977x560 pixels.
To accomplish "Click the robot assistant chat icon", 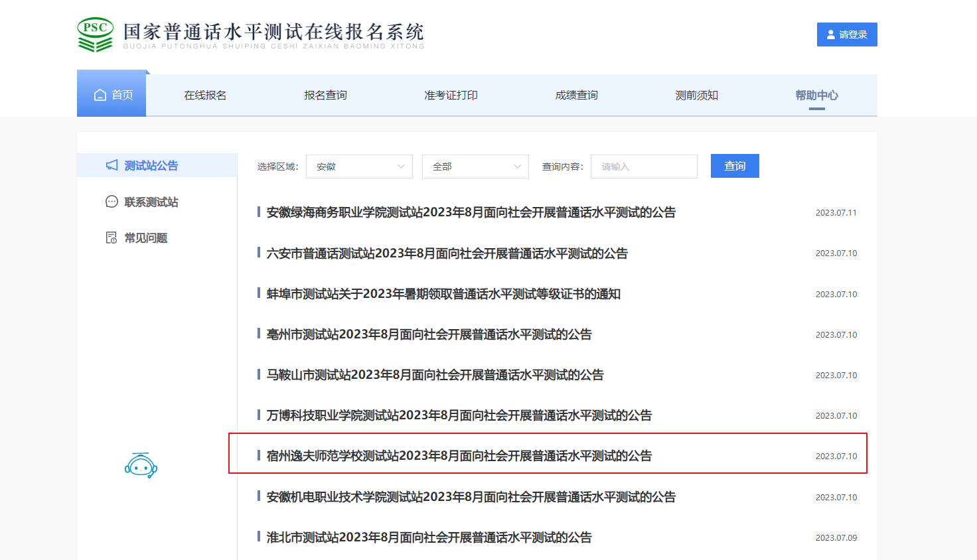I will pyautogui.click(x=141, y=466).
